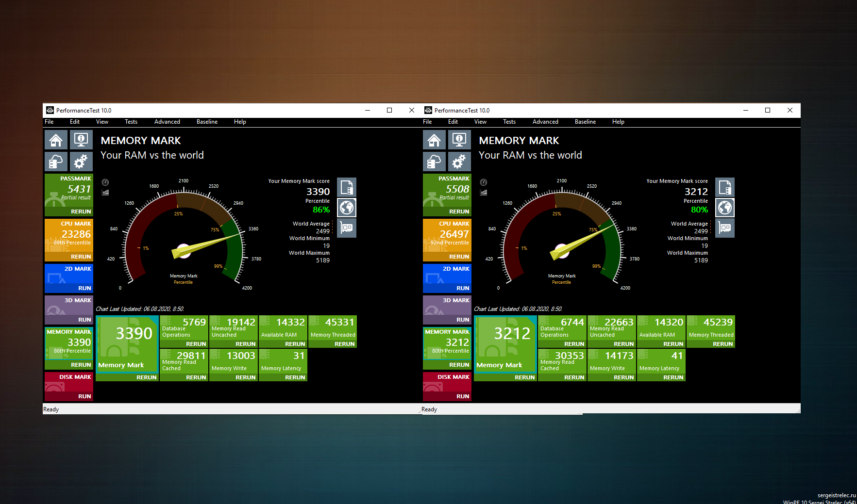Rerun PassMark 5508 test in right window
Viewport: 857px width, 504px height.
click(459, 211)
